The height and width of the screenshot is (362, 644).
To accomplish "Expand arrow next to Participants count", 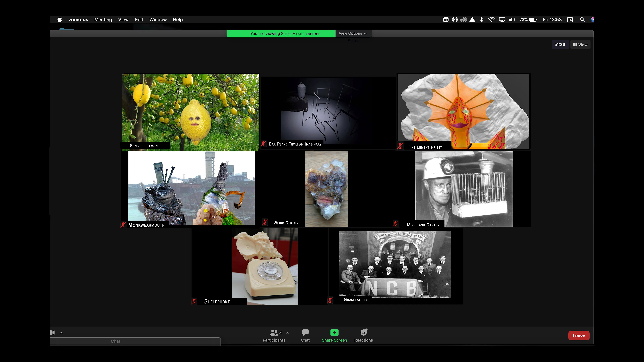I will pyautogui.click(x=287, y=333).
